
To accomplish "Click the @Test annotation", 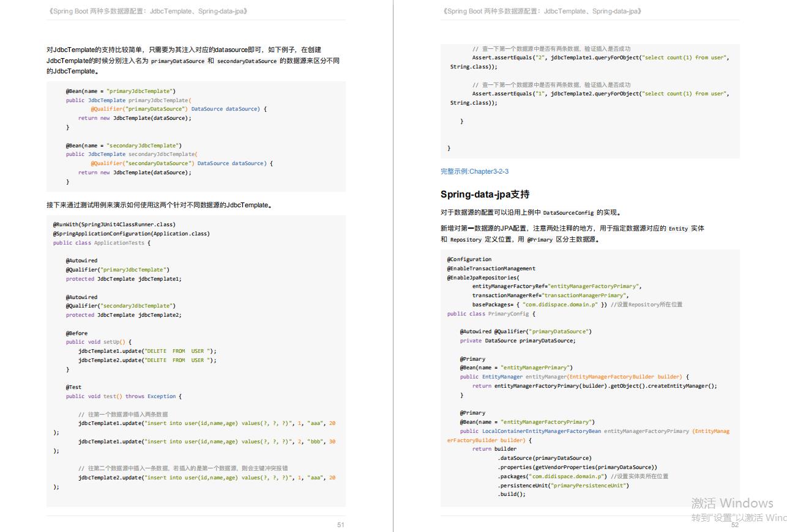I will point(73,387).
